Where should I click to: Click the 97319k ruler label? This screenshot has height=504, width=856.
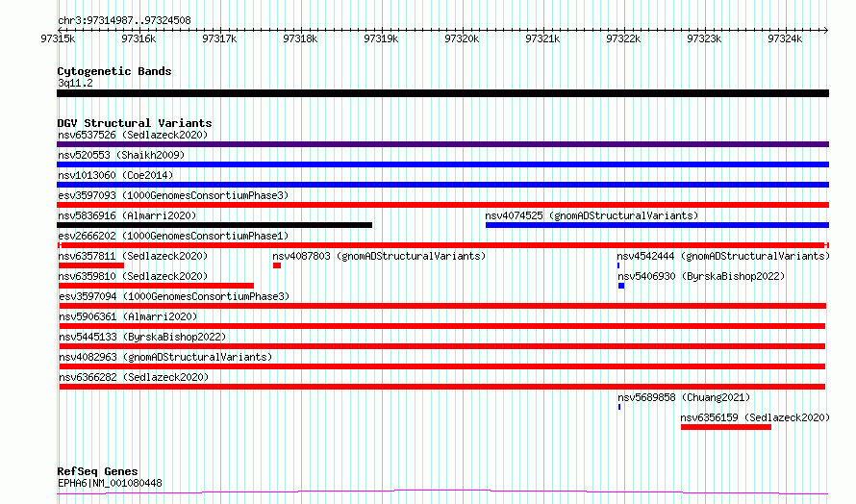381,38
